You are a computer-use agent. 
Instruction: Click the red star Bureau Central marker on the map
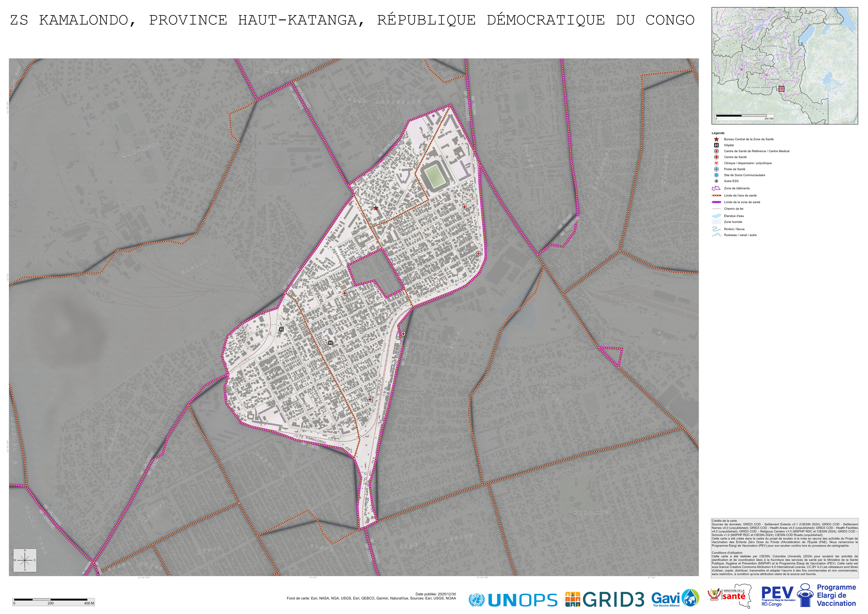click(376, 208)
